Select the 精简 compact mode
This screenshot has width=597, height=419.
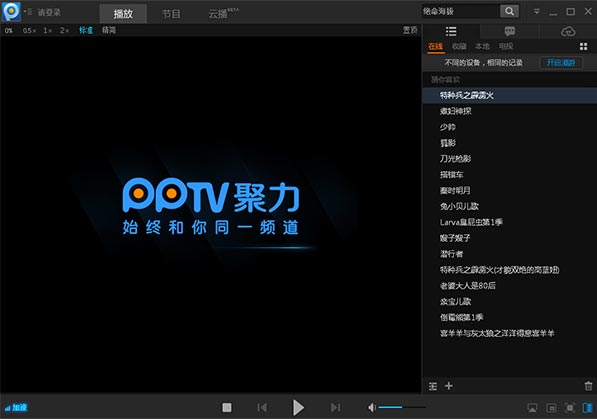click(109, 30)
